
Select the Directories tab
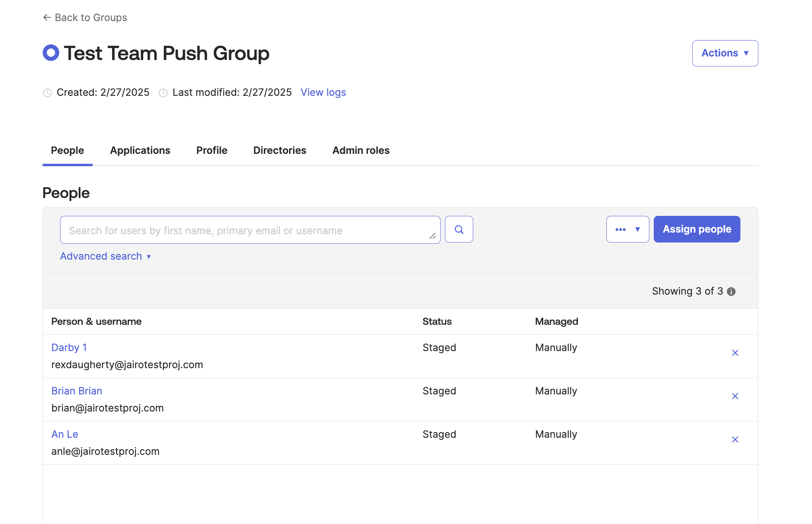click(279, 150)
